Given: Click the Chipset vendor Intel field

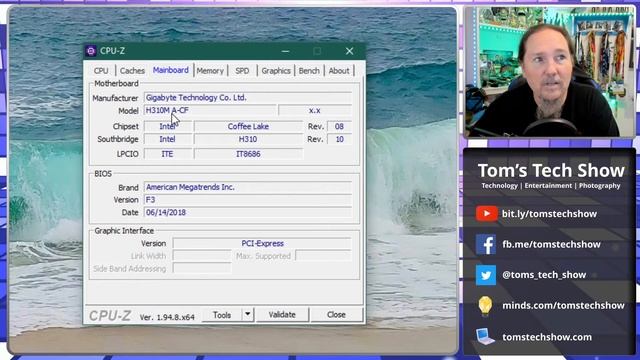Looking at the screenshot, I should pos(167,127).
